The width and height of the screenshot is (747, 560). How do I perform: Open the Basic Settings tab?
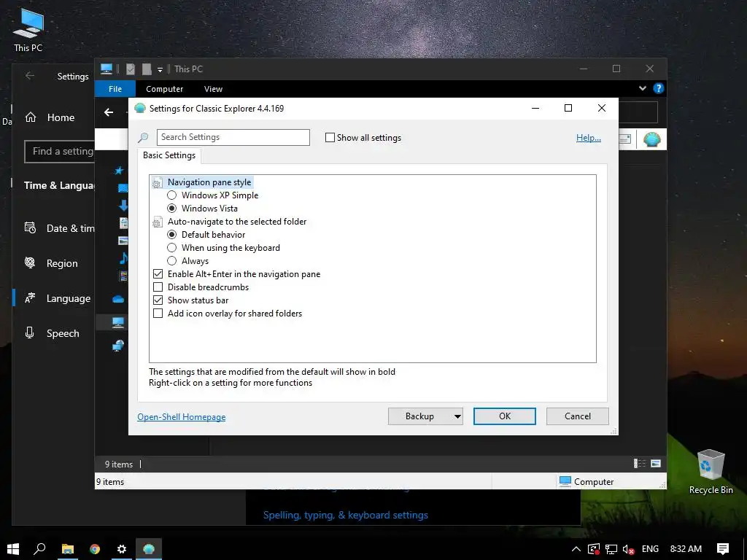click(169, 155)
